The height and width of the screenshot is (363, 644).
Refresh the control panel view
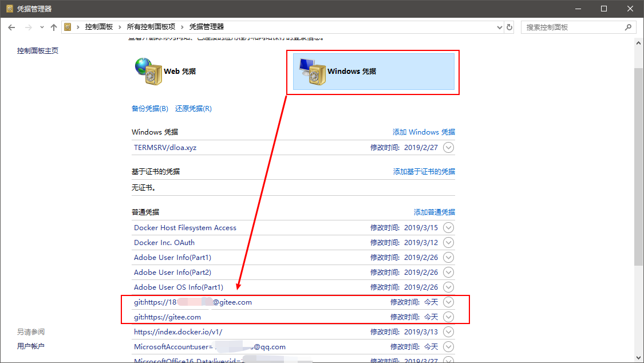click(x=509, y=27)
